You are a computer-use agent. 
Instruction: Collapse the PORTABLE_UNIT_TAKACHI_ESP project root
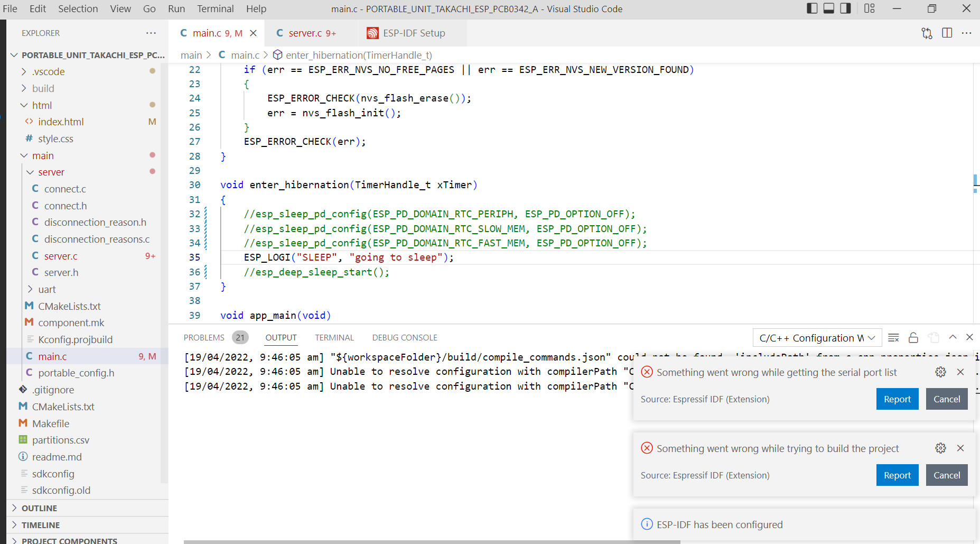pyautogui.click(x=87, y=55)
